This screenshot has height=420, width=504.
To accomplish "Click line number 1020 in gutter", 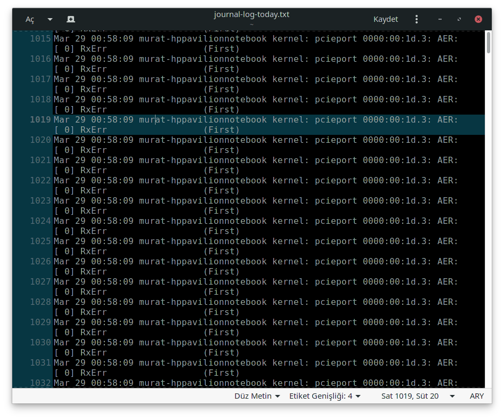I will [40, 140].
